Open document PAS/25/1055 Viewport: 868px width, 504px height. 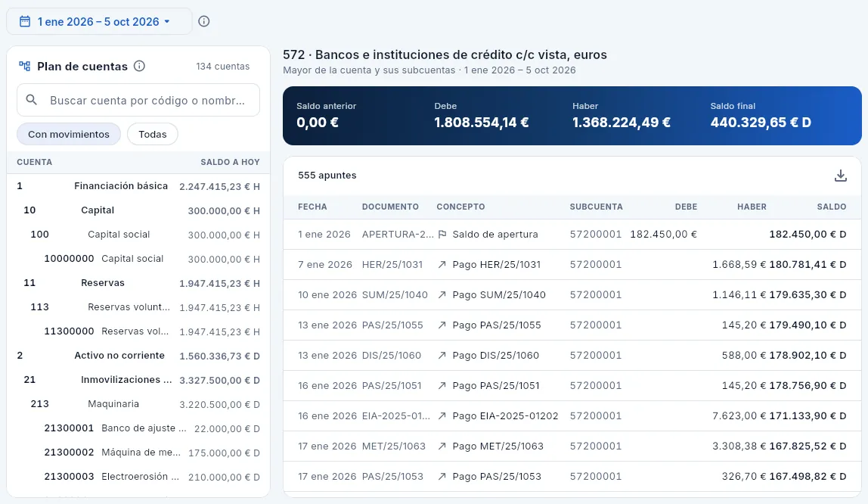(392, 325)
